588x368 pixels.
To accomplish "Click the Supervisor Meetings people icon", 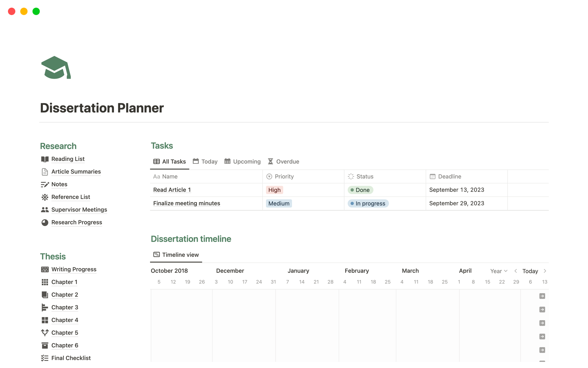I will [x=45, y=210].
